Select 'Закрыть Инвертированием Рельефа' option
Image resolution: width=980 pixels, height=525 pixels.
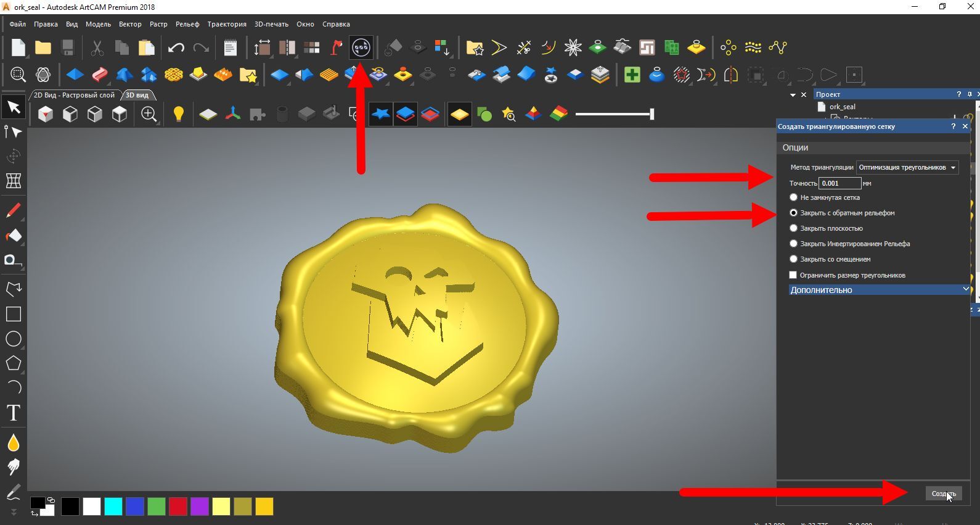coord(793,244)
